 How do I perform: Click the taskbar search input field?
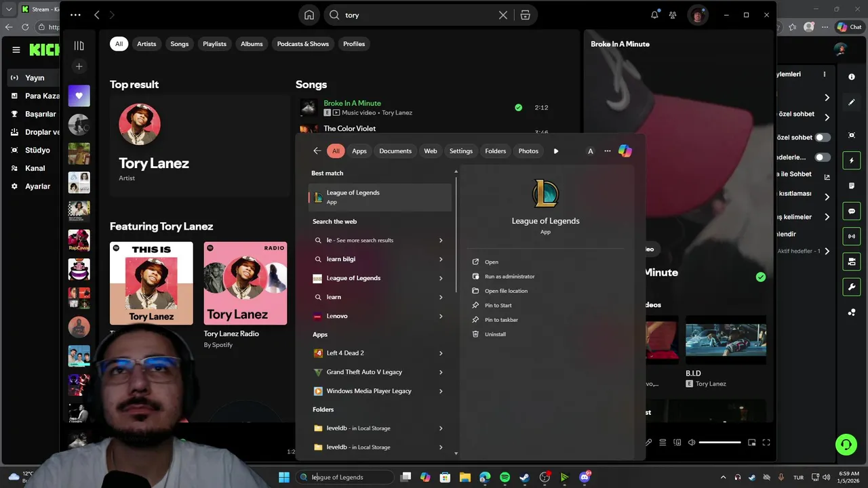point(345,477)
